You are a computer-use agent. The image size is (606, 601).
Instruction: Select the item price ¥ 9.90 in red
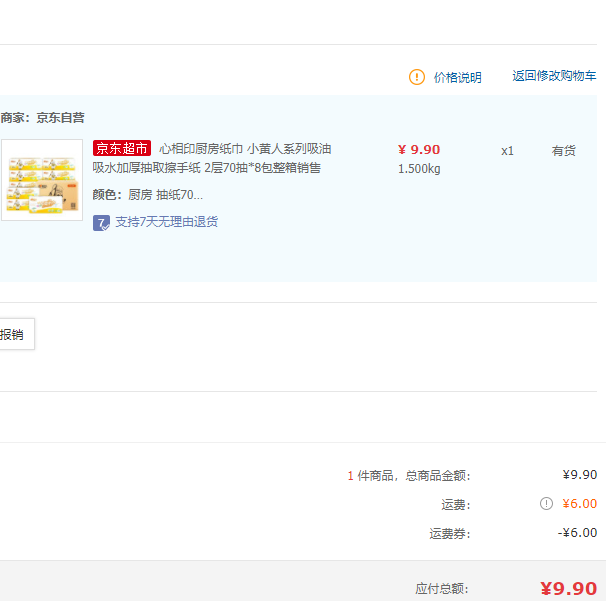point(419,150)
